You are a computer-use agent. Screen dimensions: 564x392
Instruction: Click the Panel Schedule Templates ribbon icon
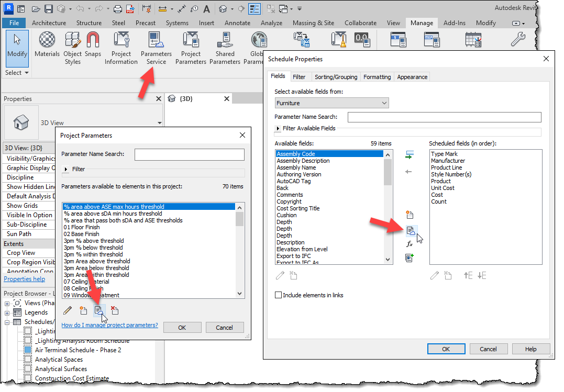tap(473, 40)
